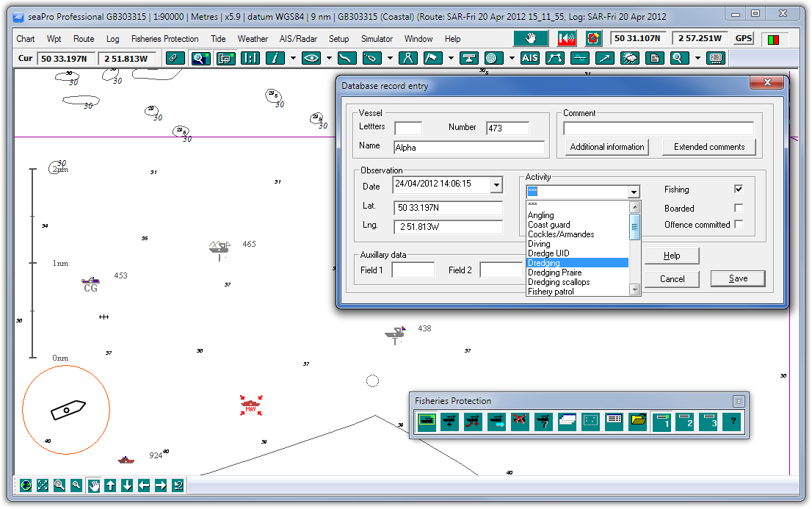Click the Field 1 auxiliary input

coord(413,270)
